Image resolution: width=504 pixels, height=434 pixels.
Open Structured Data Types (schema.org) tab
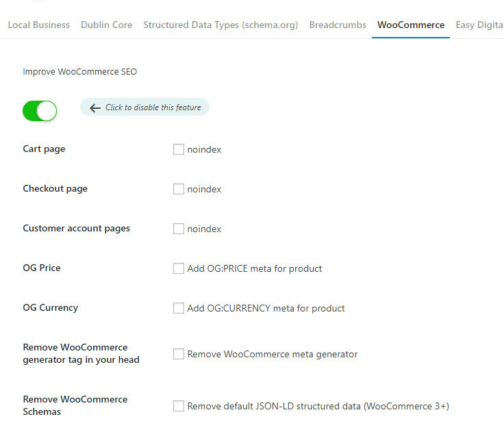(x=220, y=25)
